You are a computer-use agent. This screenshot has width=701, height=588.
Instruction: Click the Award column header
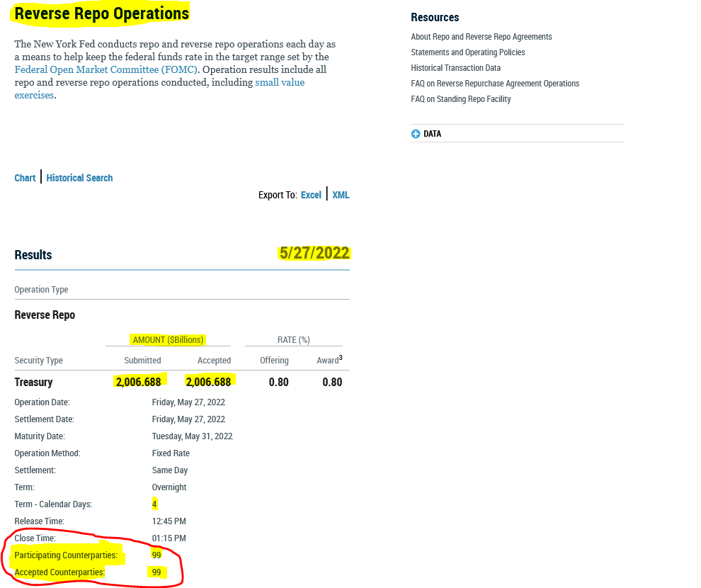point(329,360)
